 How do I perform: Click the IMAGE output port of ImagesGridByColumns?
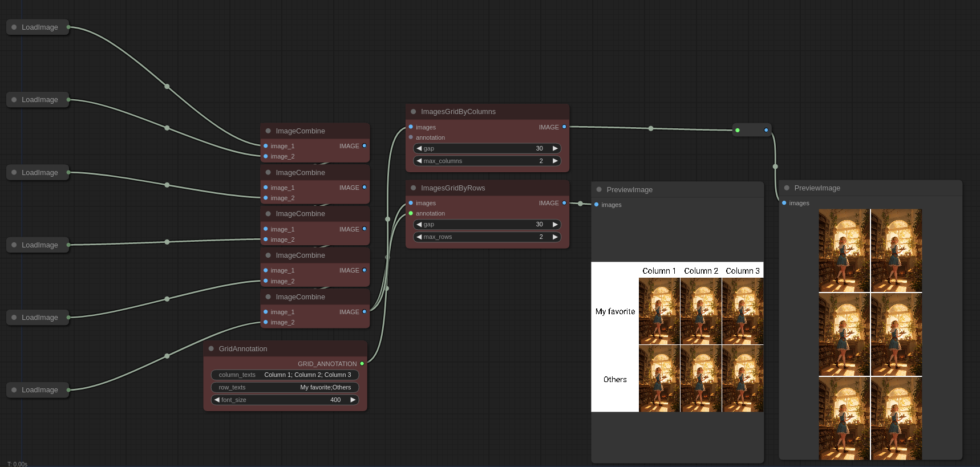(564, 127)
